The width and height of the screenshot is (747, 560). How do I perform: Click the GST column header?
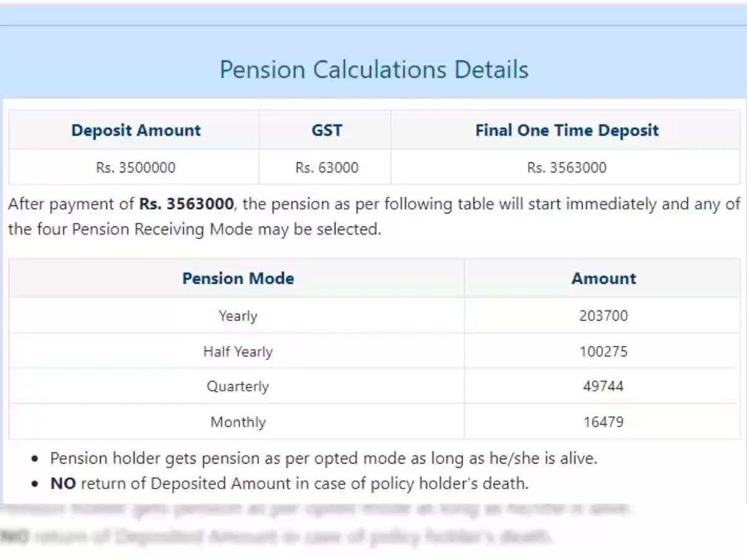pyautogui.click(x=327, y=131)
